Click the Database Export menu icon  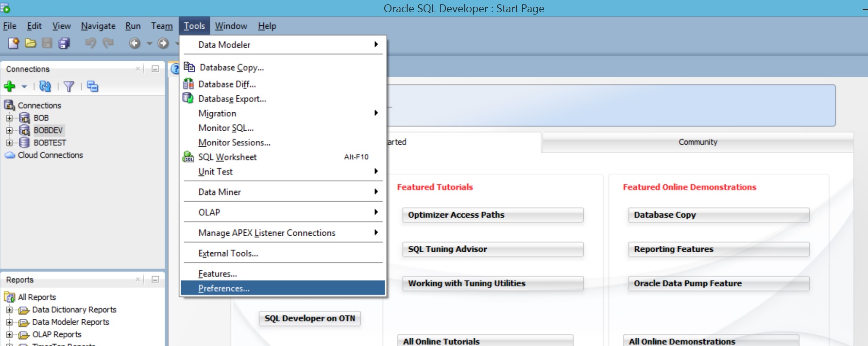click(188, 98)
